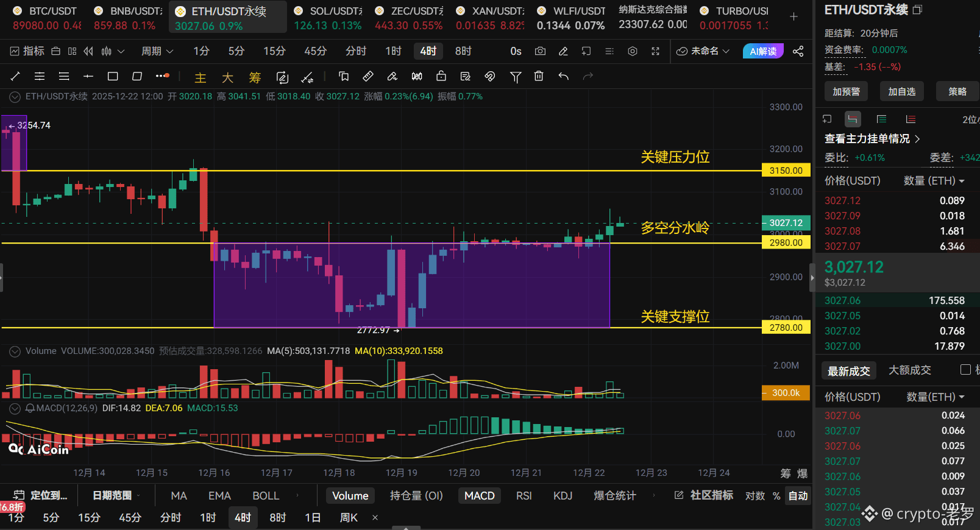Screen dimensions: 980x530
Task: Click the share icon next to AI解读
Action: pos(798,51)
